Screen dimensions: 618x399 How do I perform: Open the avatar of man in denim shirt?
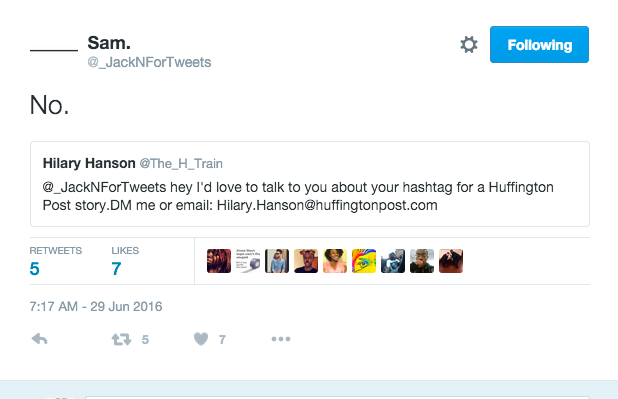tap(277, 261)
